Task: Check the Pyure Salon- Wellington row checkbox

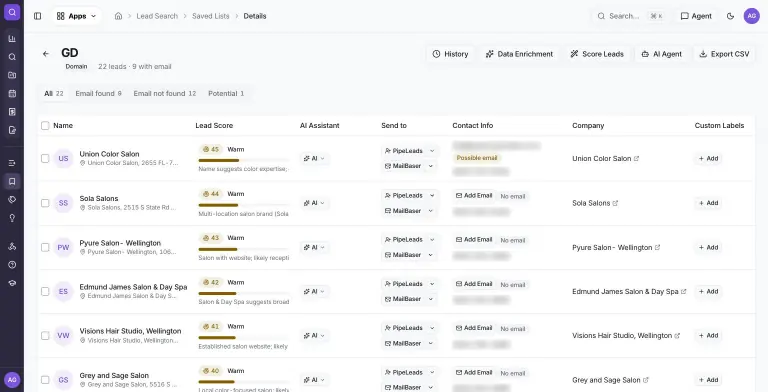Action: [45, 247]
